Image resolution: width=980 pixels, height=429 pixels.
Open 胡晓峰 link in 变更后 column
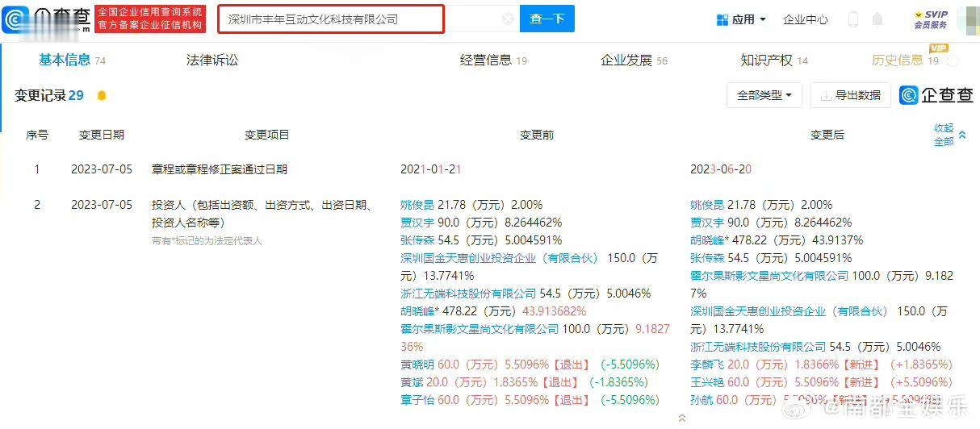[x=706, y=240]
